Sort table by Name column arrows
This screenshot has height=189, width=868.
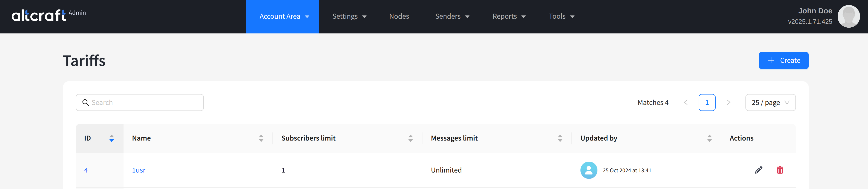point(261,138)
